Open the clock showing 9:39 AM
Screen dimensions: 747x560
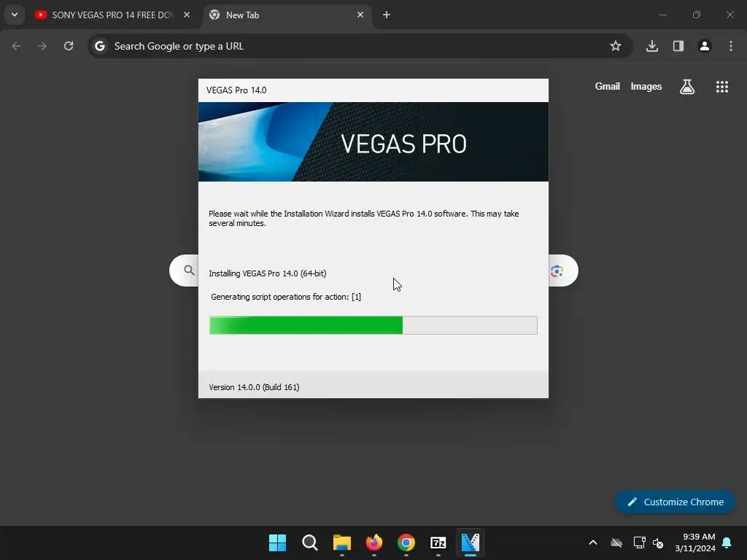click(x=695, y=542)
